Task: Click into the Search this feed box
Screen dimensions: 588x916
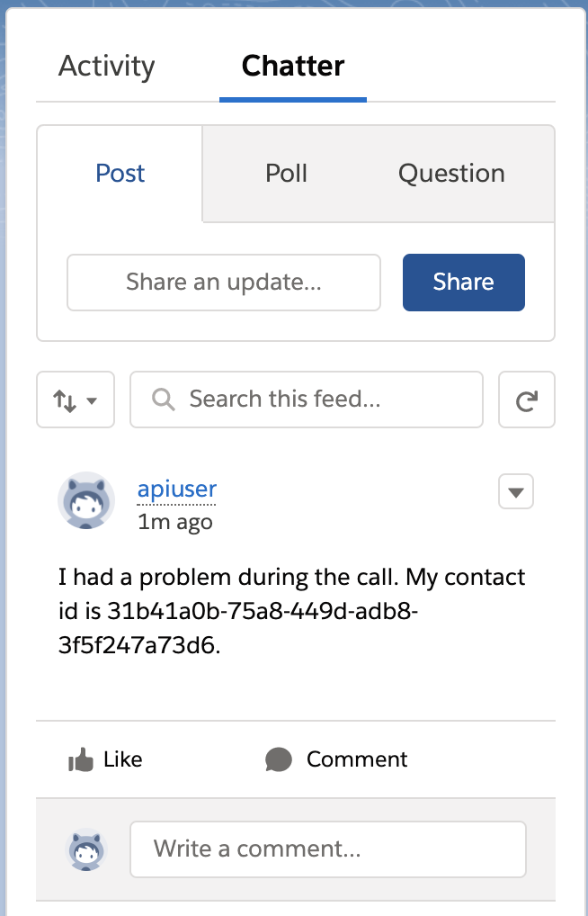Action: click(x=307, y=400)
